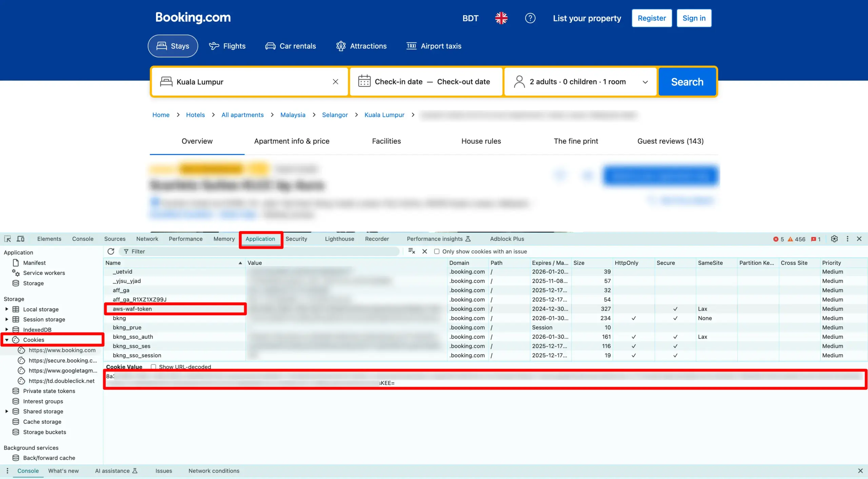Click the Sign in button
Viewport: 868px width, 479px height.
point(694,18)
